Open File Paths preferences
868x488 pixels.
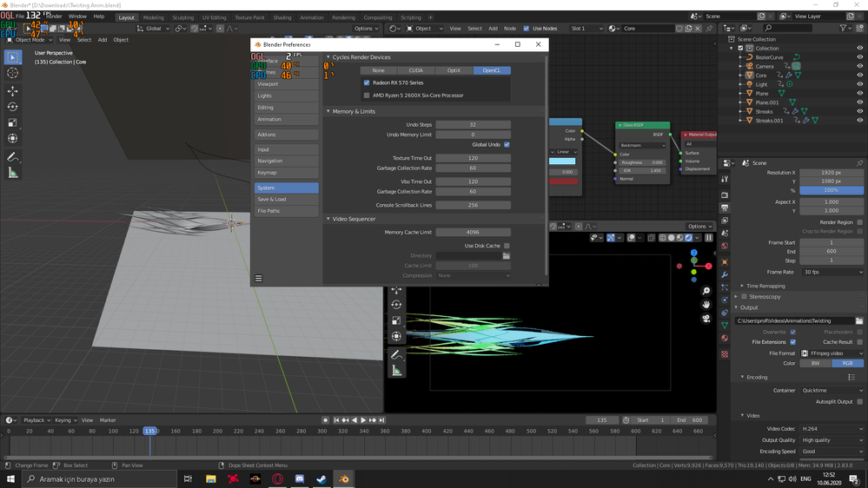[286, 211]
